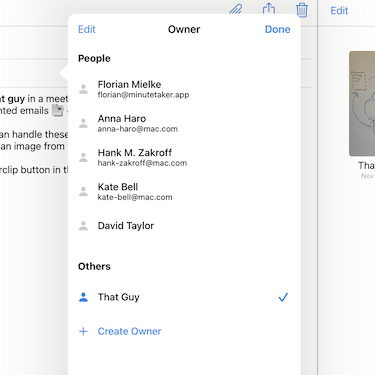
Task: Open the whiteboard image thumbnail
Action: (362, 103)
